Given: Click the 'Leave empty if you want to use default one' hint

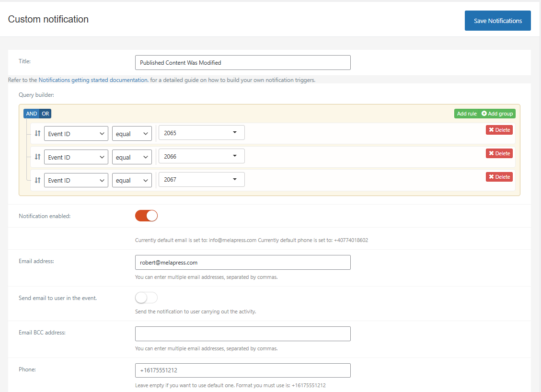Looking at the screenshot, I should click(x=230, y=385).
